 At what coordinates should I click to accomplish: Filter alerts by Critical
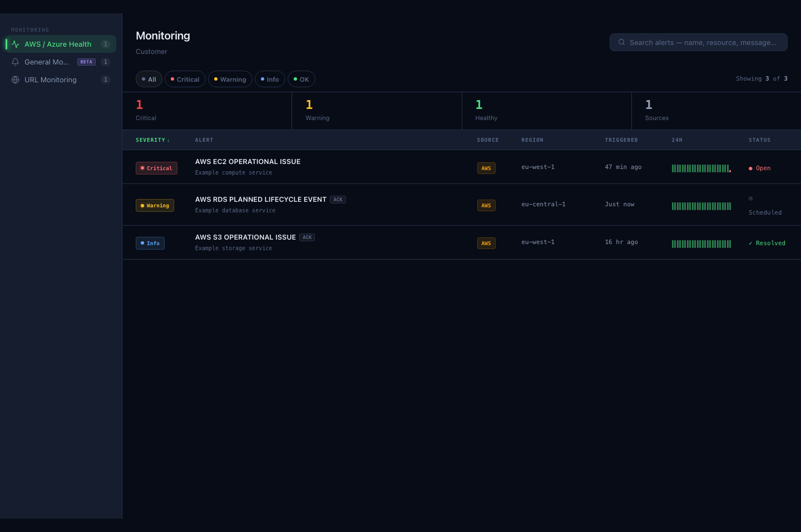(x=185, y=79)
